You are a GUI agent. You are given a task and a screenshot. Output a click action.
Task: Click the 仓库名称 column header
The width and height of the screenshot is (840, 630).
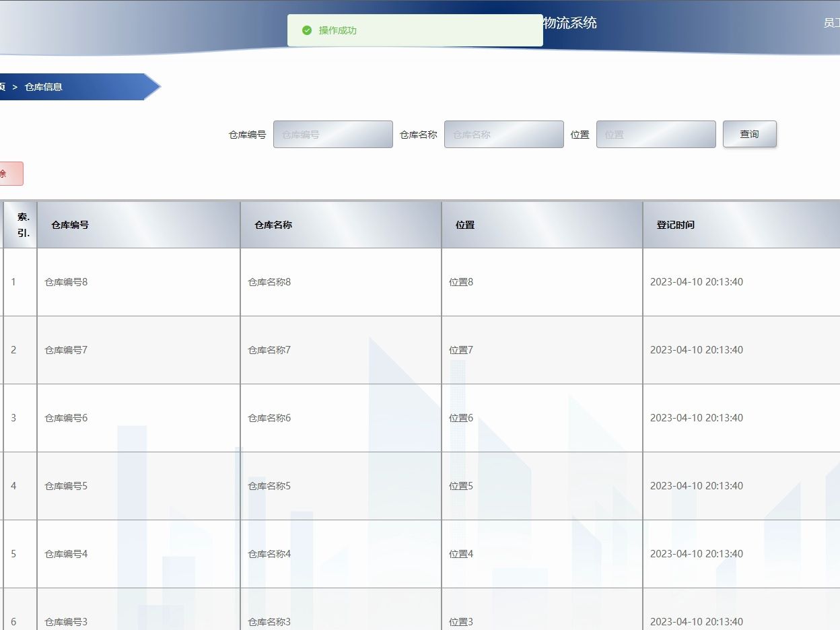[x=270, y=224]
